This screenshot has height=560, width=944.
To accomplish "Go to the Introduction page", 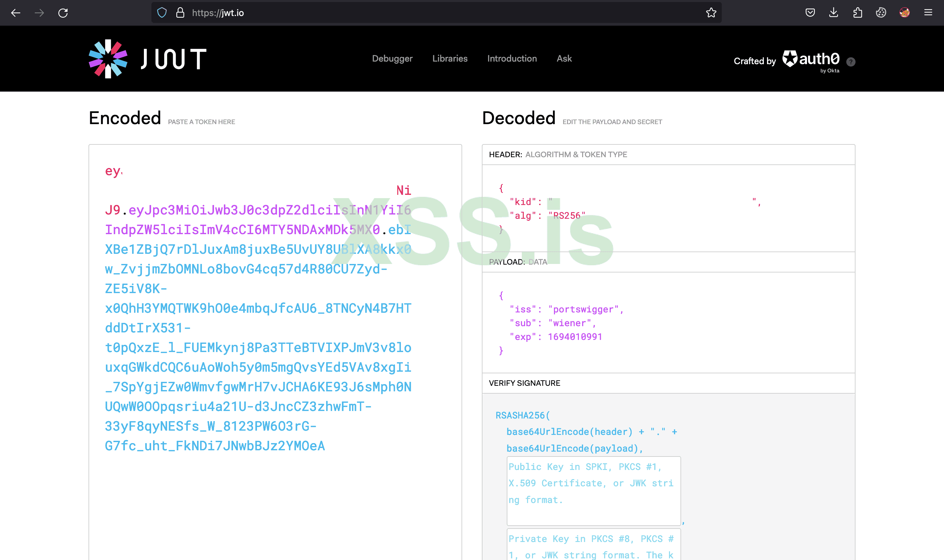I will pos(512,59).
